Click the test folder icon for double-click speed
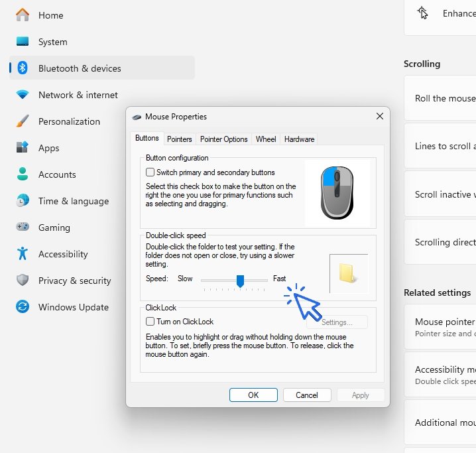476x453 pixels. [348, 273]
